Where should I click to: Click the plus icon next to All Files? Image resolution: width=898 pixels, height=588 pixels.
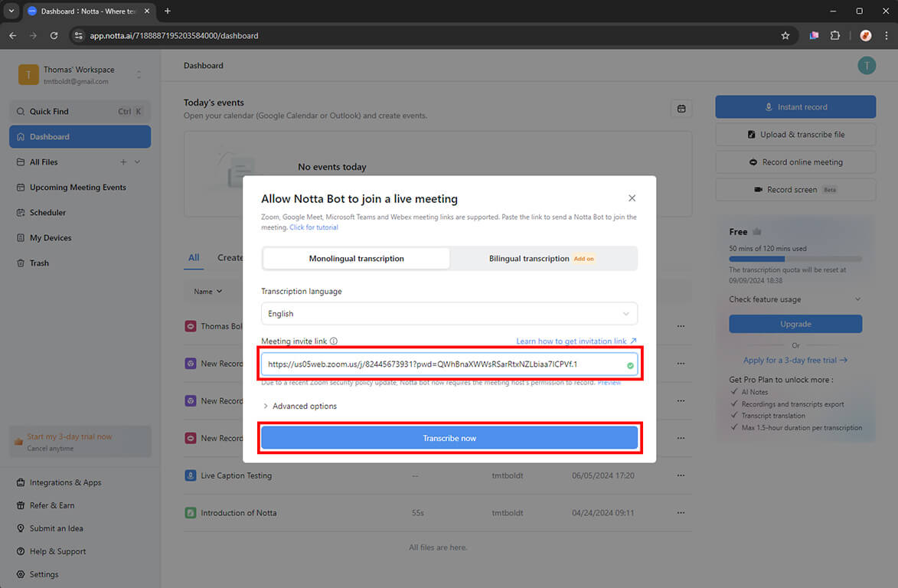(123, 162)
